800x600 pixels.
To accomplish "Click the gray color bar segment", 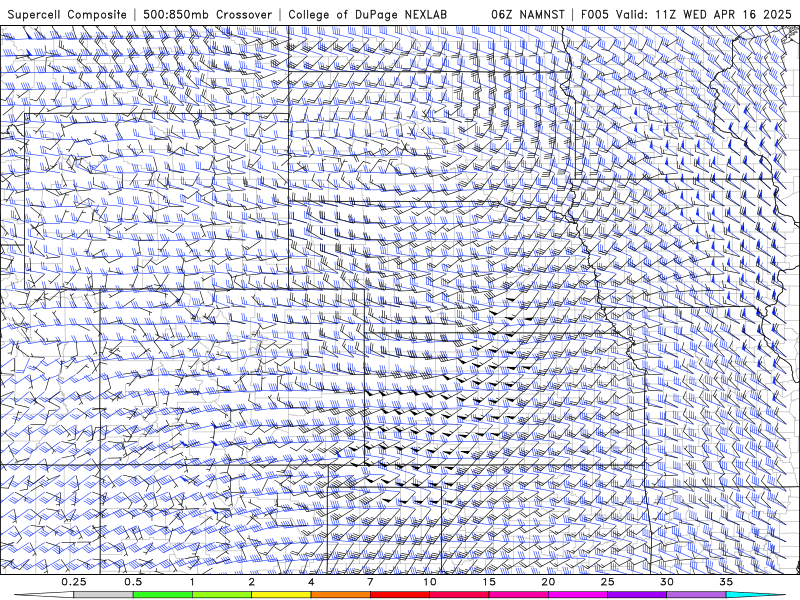I will [104, 595].
